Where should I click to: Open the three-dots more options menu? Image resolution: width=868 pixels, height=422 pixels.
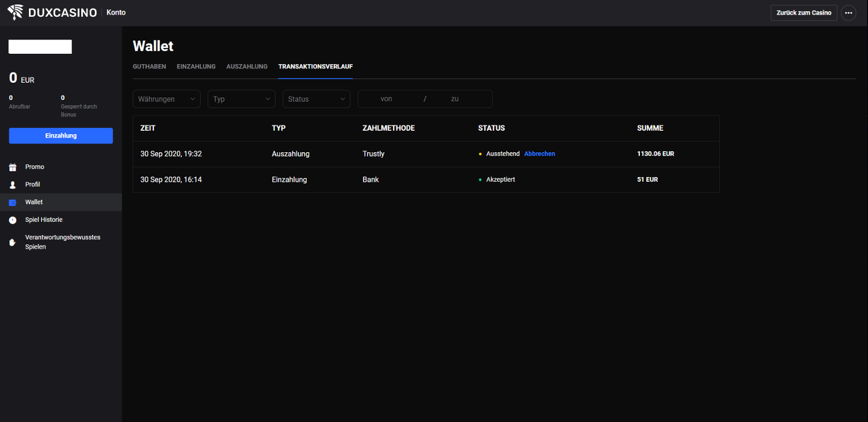tap(848, 13)
